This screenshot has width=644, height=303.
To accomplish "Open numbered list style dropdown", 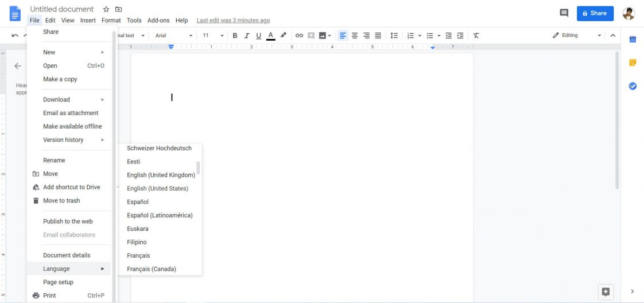I will [x=420, y=36].
